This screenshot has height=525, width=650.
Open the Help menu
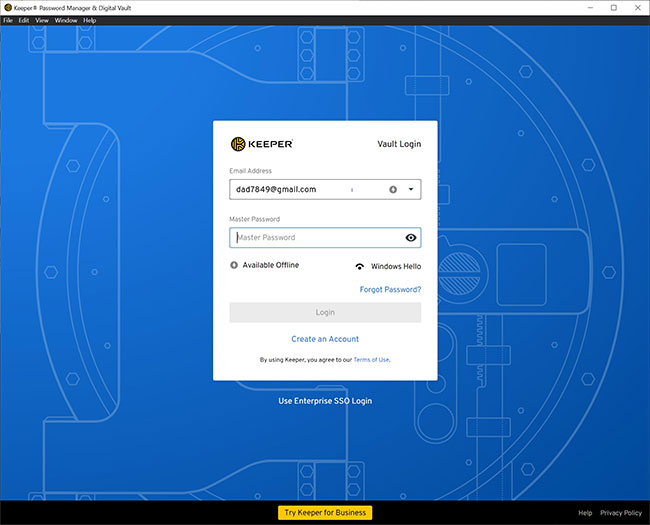coord(90,20)
